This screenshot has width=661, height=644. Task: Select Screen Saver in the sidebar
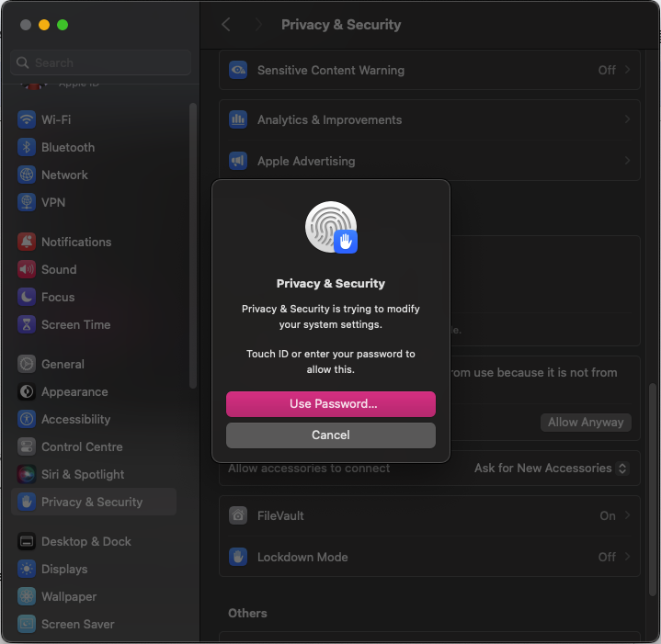[94, 624]
